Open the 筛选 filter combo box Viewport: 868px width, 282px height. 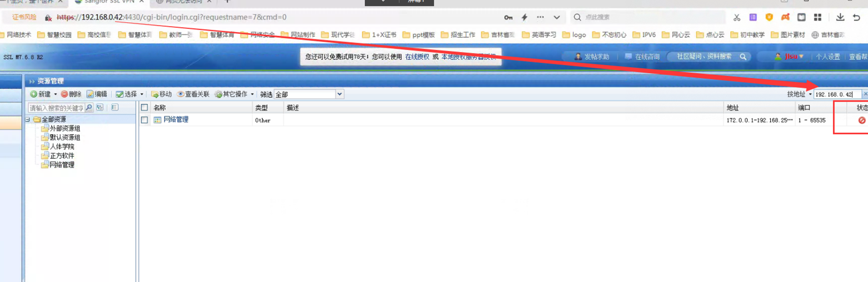tap(309, 94)
